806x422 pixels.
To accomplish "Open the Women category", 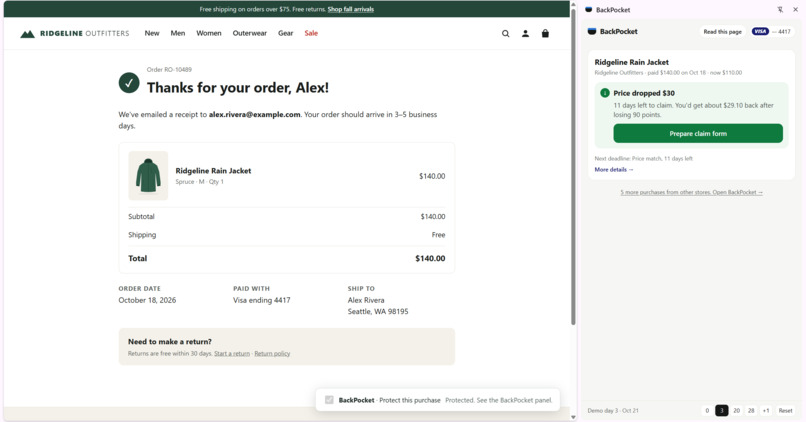I will [209, 33].
